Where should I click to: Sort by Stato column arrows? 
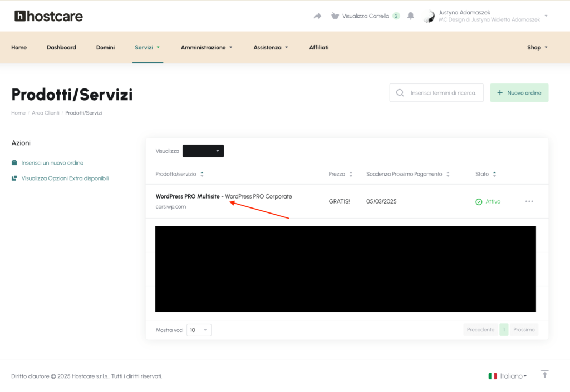tap(494, 174)
